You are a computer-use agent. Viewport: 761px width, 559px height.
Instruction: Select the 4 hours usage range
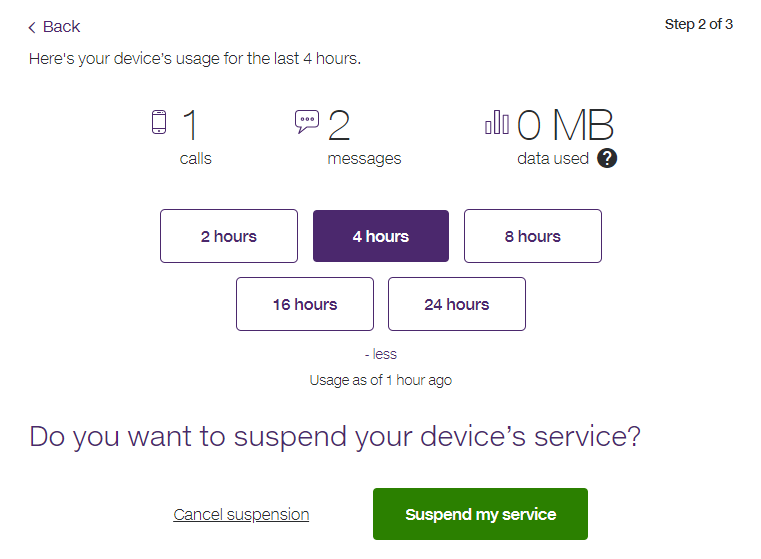[x=381, y=236]
